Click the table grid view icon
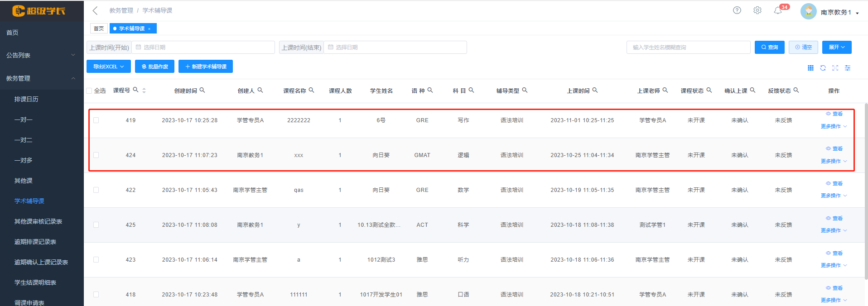 point(810,68)
